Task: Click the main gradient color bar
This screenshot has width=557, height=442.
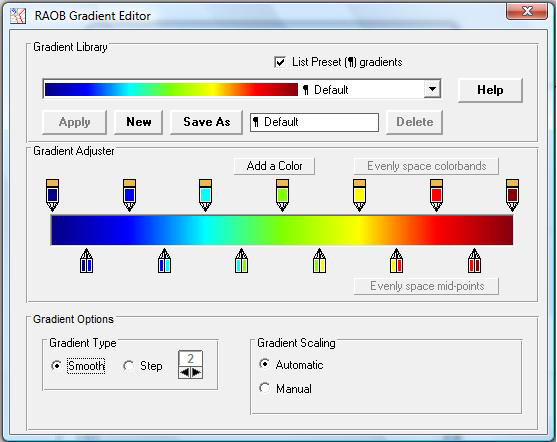Action: [282, 230]
